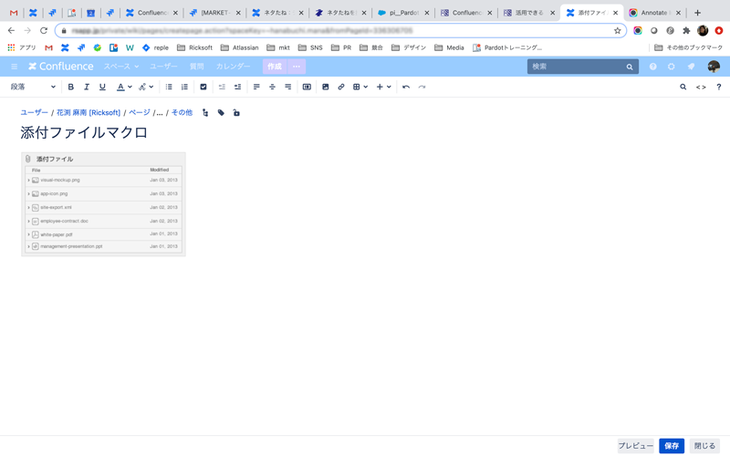Insert a link
This screenshot has width=730, height=456.
(341, 87)
